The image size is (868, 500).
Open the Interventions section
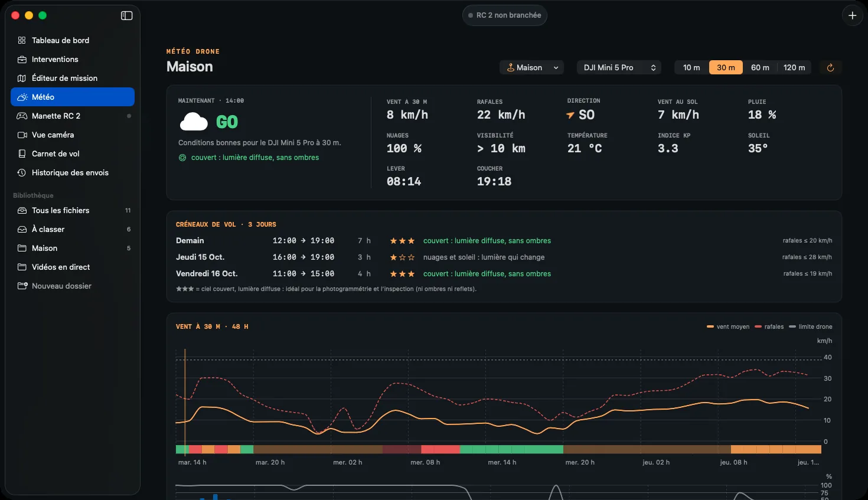point(55,59)
